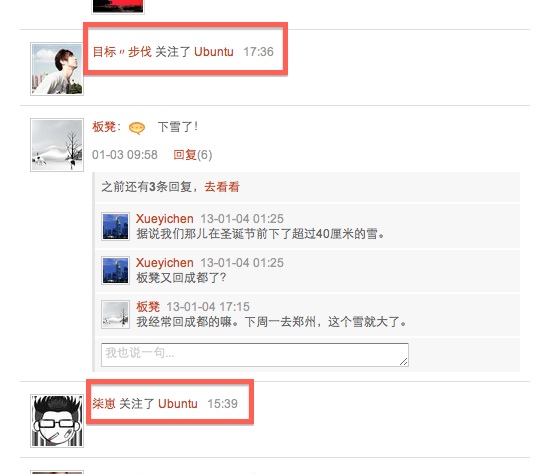
Task: Click the 板凳 username on the snow post
Action: 104,127
